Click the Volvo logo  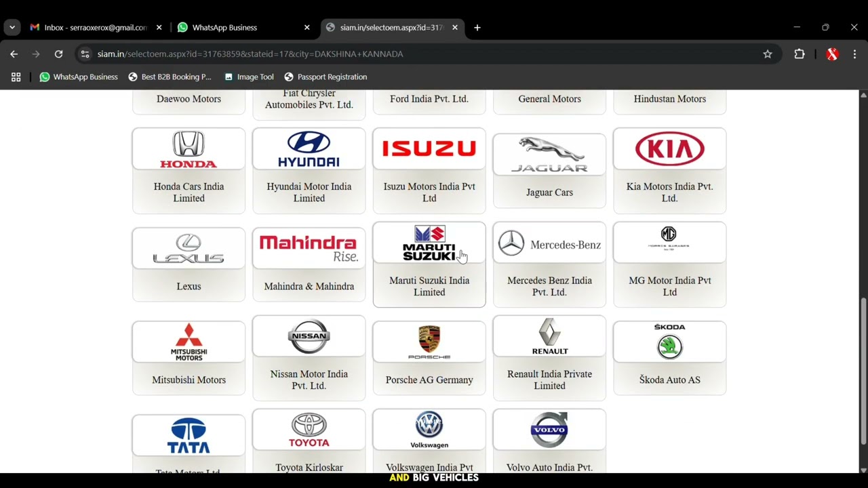point(549,430)
